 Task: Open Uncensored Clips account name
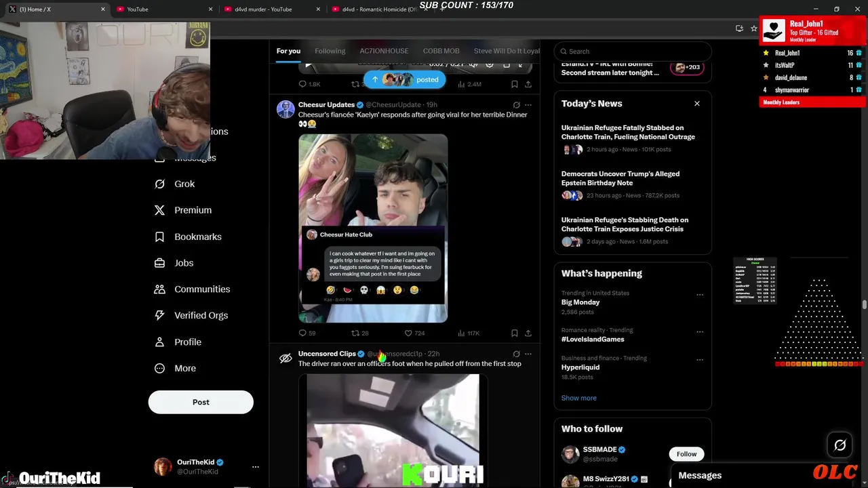(327, 354)
